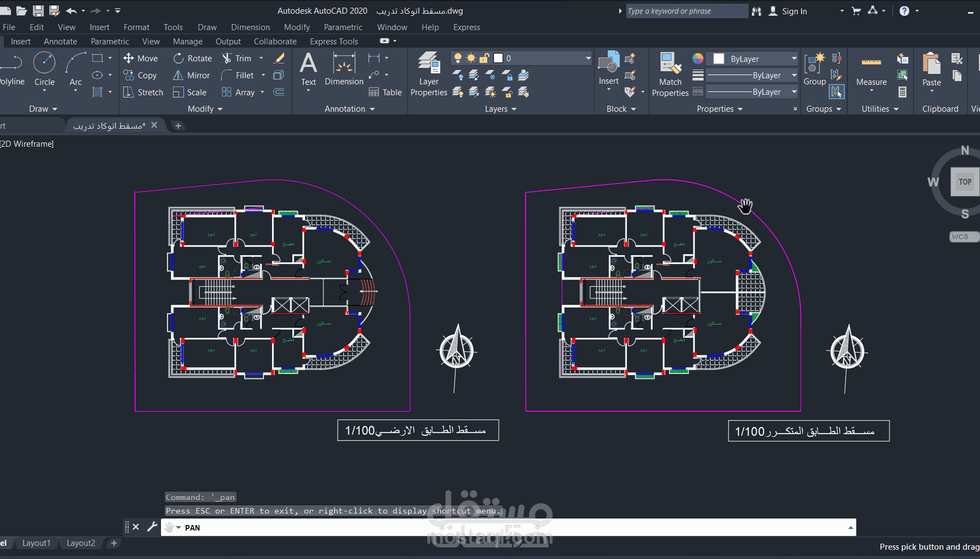Click the Ungroup icon in Groups panel
980x559 pixels.
(836, 58)
